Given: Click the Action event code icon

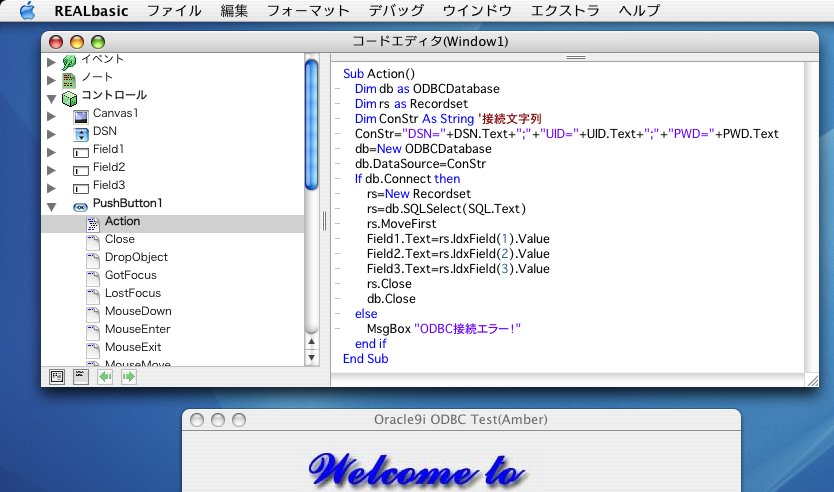Looking at the screenshot, I should coord(93,224).
